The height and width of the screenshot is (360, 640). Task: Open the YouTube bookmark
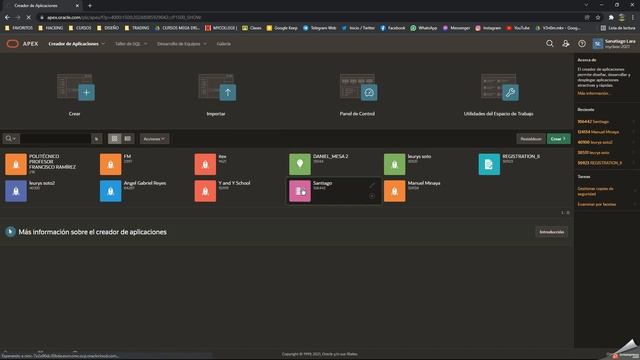(518, 28)
